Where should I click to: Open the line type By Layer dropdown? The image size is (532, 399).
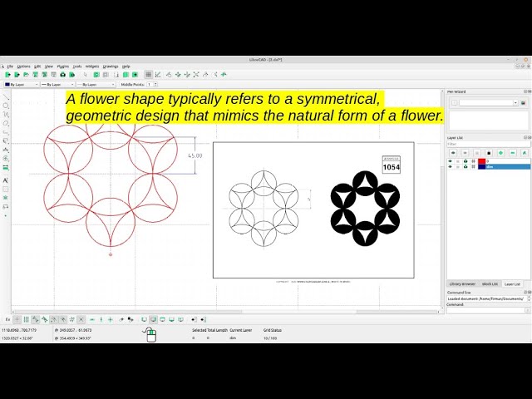pos(96,85)
